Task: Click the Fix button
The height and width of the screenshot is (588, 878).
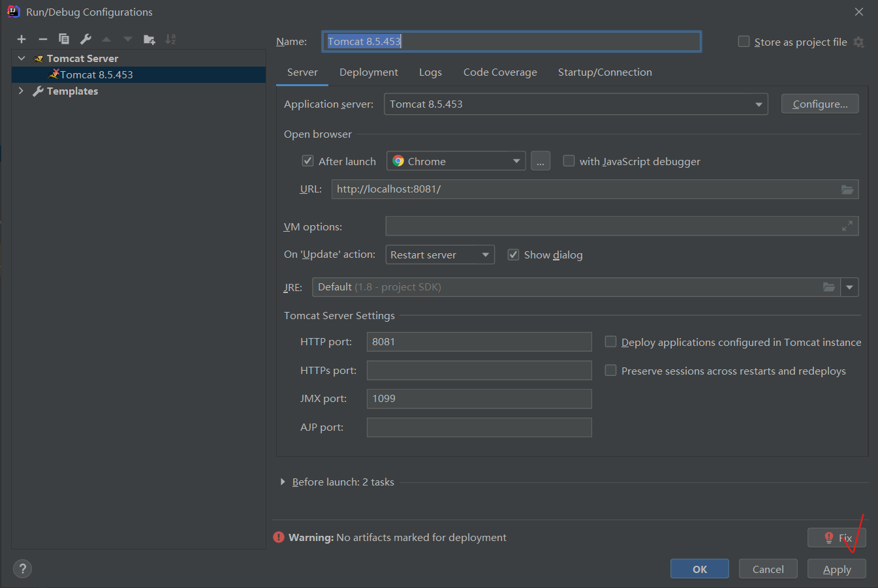Action: [x=837, y=538]
